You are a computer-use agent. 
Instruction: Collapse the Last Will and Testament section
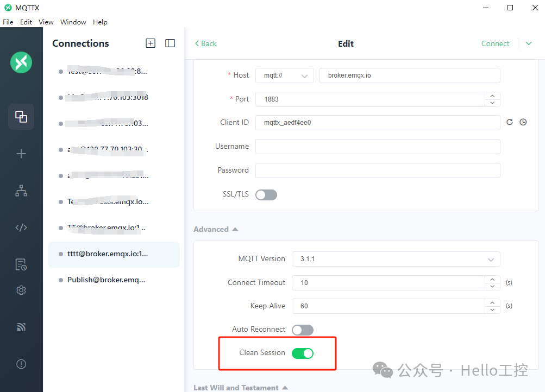point(241,388)
